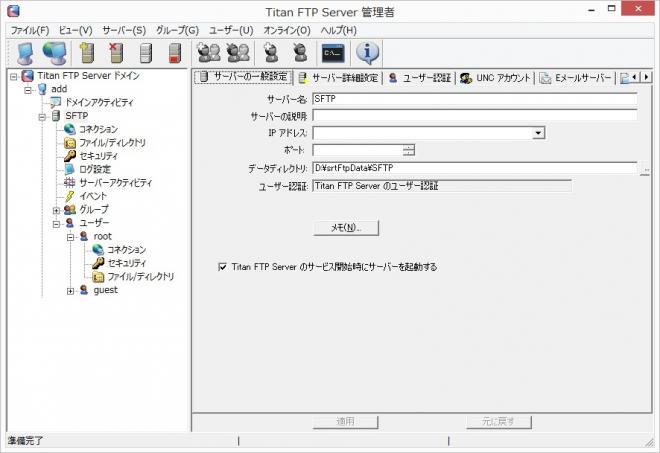660x453 pixels.
Task: Select the add domain node in tree
Action: pos(59,89)
